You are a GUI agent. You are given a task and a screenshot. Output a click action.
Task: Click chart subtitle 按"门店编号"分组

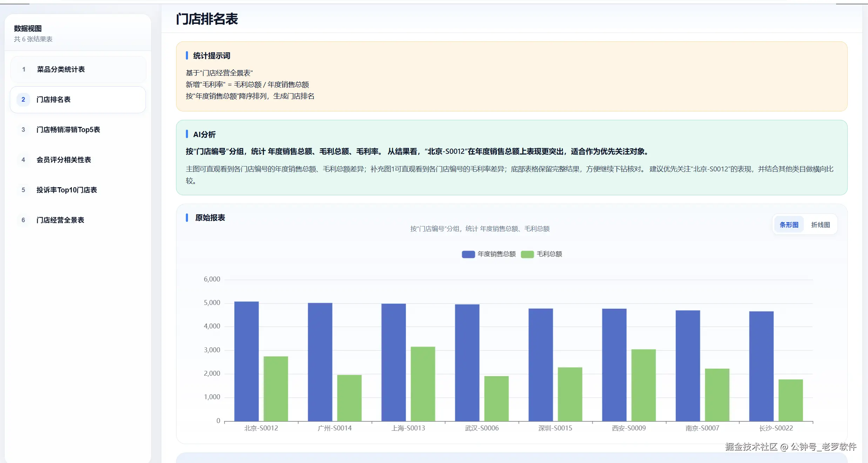click(x=480, y=229)
